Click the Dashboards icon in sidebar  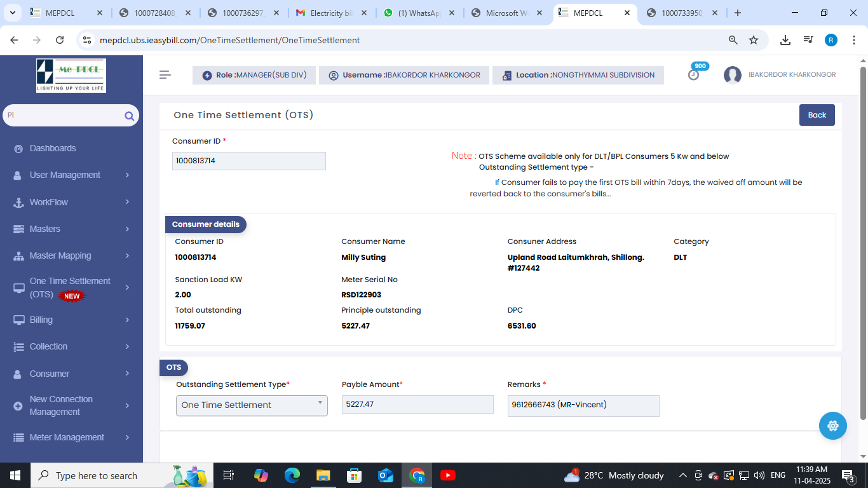18,148
